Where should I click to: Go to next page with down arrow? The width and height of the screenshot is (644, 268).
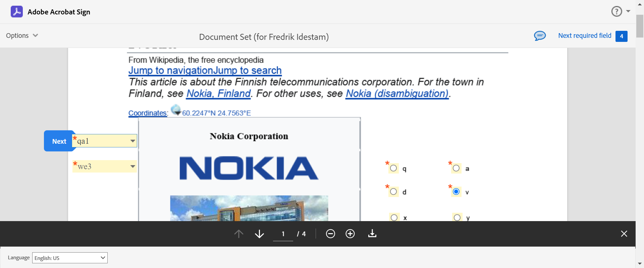pyautogui.click(x=259, y=234)
